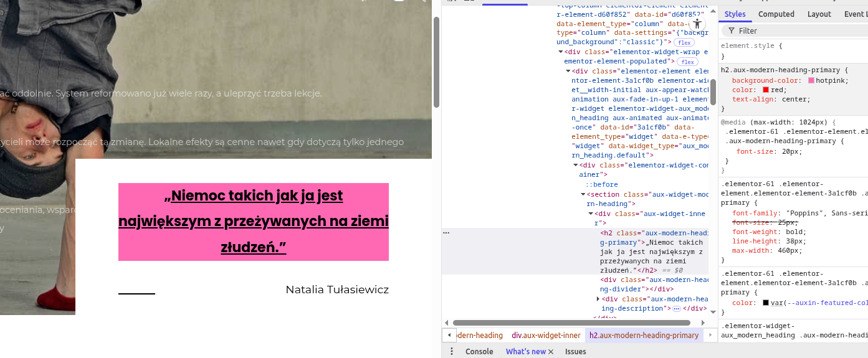This screenshot has height=358, width=868.
Task: Expand the aux-modern-heading-description div
Action: [x=598, y=299]
